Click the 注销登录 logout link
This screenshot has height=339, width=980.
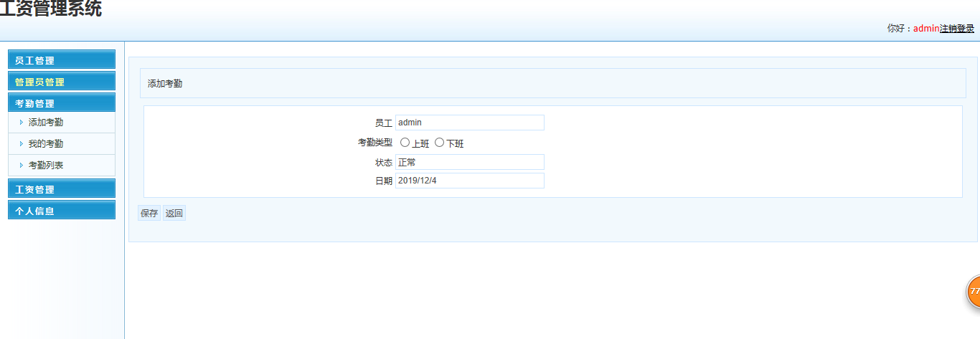pos(957,29)
